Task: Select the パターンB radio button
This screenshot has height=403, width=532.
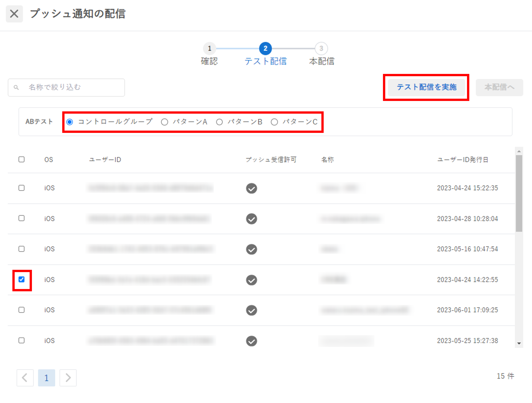Action: click(219, 122)
